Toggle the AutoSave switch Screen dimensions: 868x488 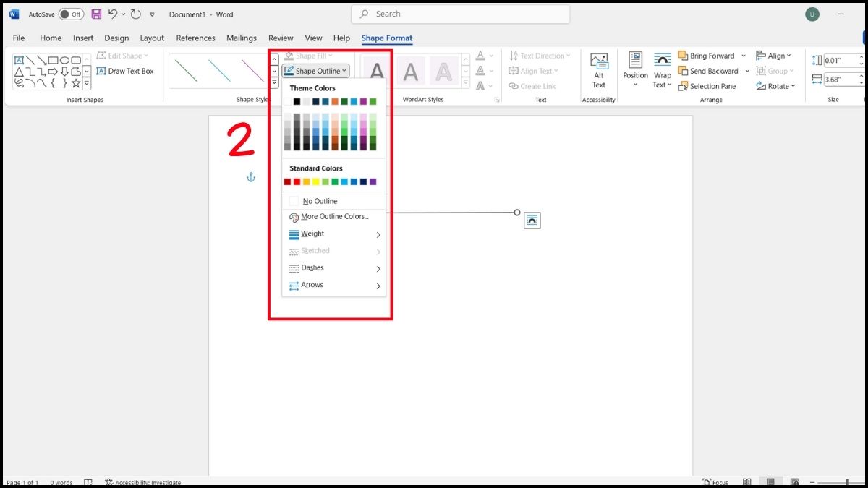point(71,14)
